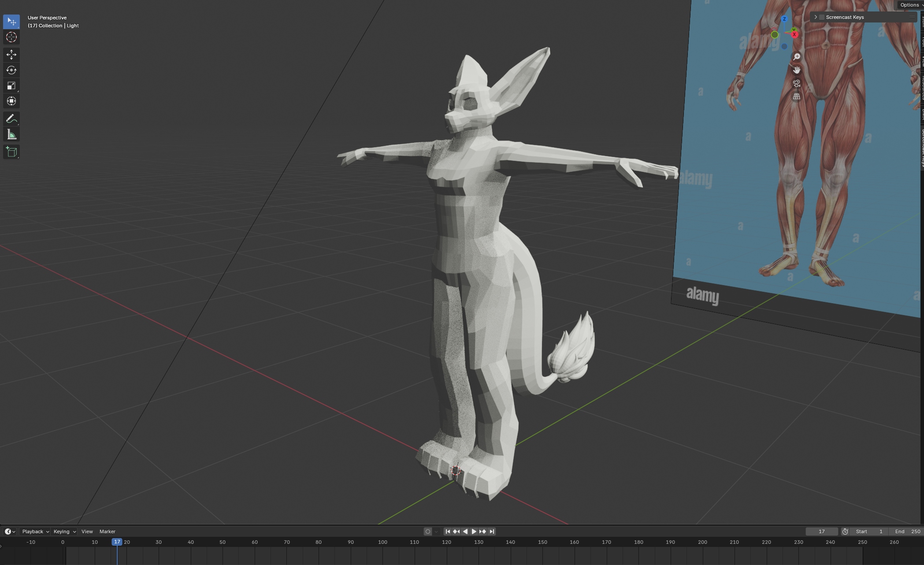Jump to the last frame
The width and height of the screenshot is (924, 565).
(492, 532)
